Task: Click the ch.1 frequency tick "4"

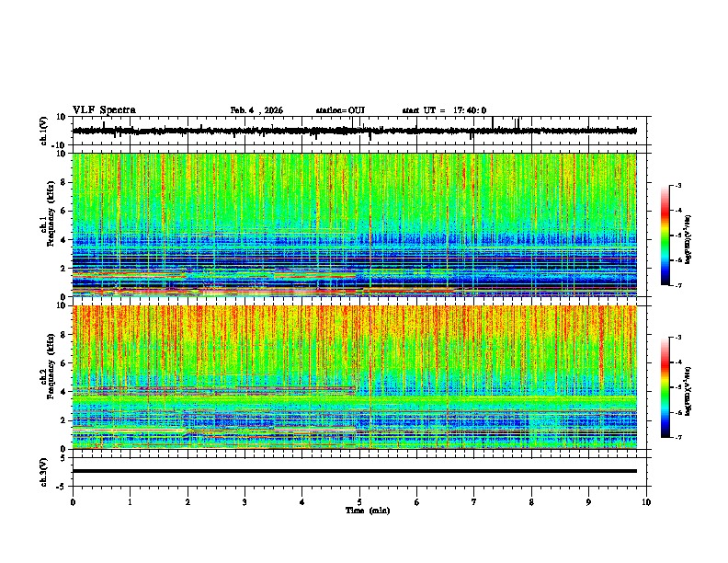Action: click(63, 240)
